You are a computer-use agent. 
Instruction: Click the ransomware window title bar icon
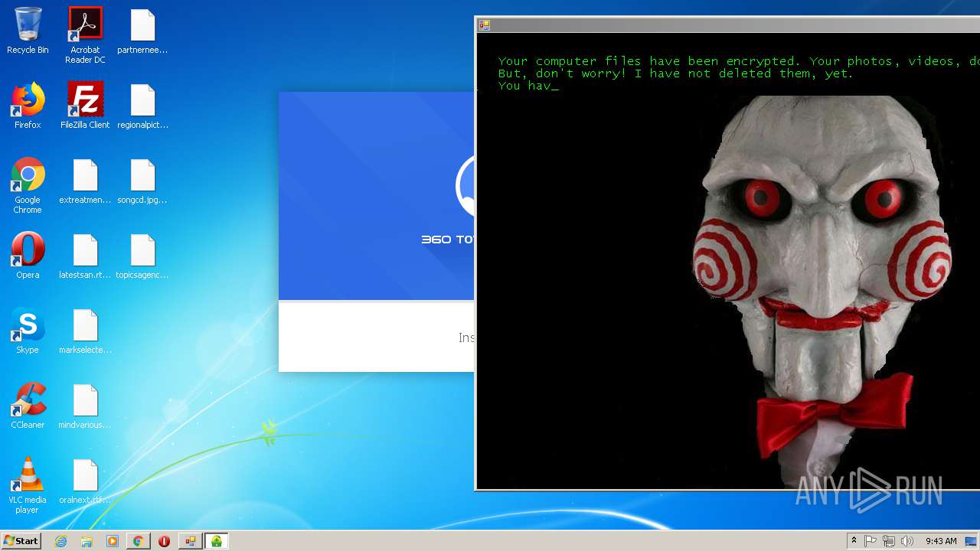pos(484,24)
